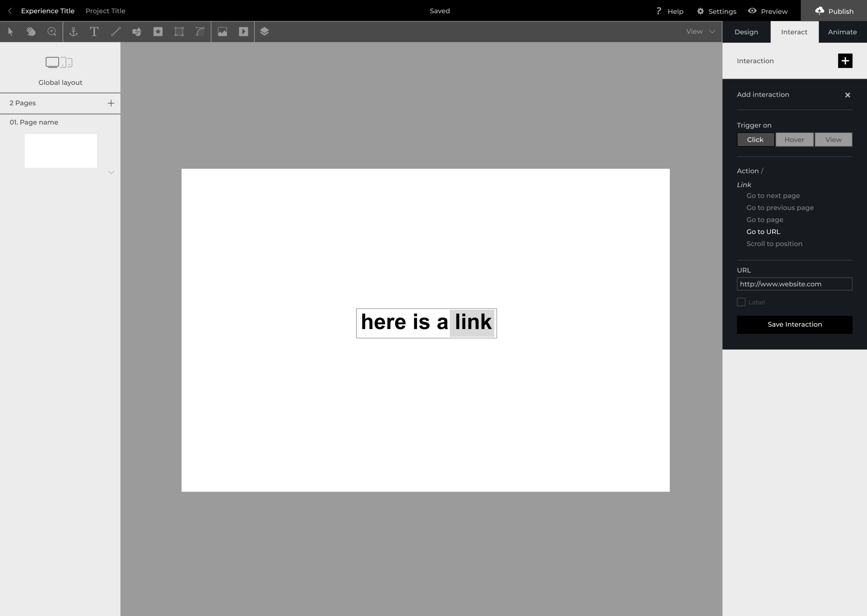This screenshot has width=867, height=616.
Task: Click the Global layout label
Action: pos(60,83)
